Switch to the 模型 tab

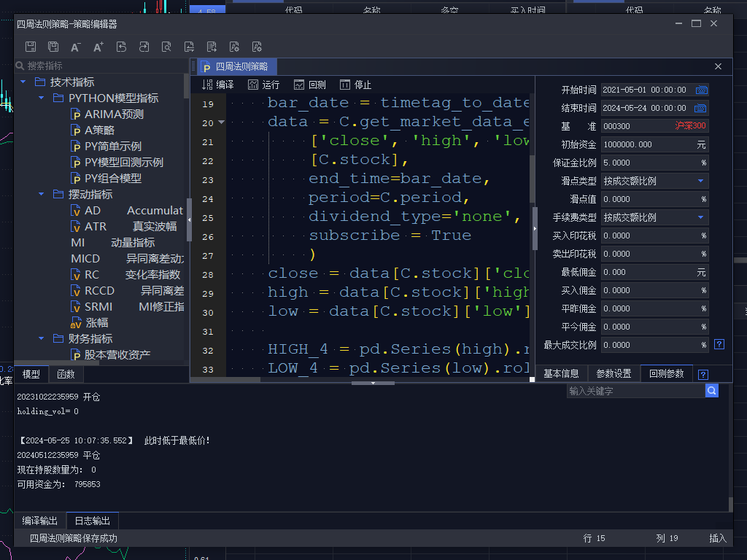(x=31, y=374)
